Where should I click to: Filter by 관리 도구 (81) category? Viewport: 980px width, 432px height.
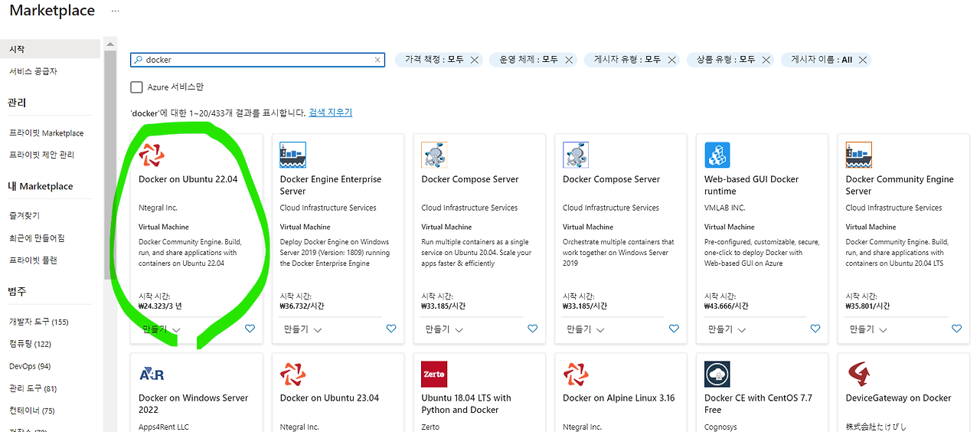point(33,388)
